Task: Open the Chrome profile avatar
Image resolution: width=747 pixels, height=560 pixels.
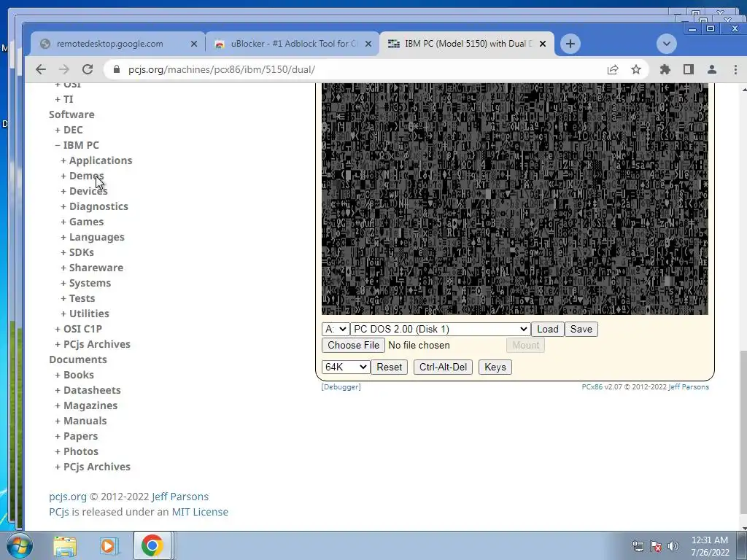Action: click(x=712, y=69)
